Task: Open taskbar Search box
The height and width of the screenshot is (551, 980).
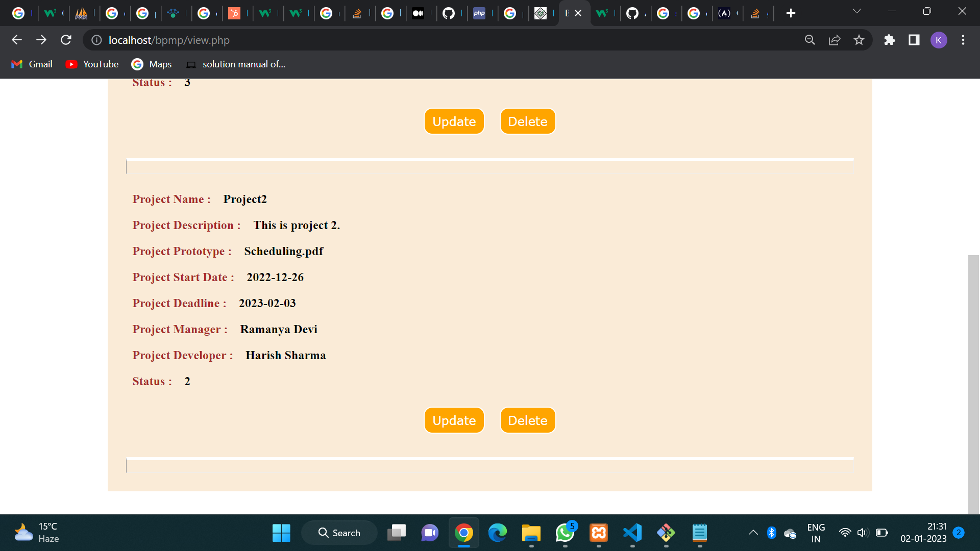Action: 339,533
